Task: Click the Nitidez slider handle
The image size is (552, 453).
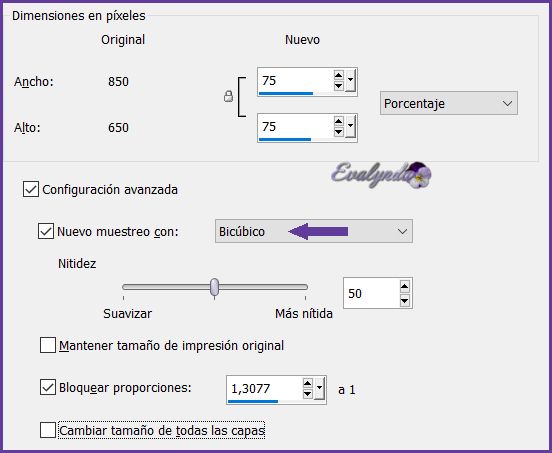Action: coord(214,287)
